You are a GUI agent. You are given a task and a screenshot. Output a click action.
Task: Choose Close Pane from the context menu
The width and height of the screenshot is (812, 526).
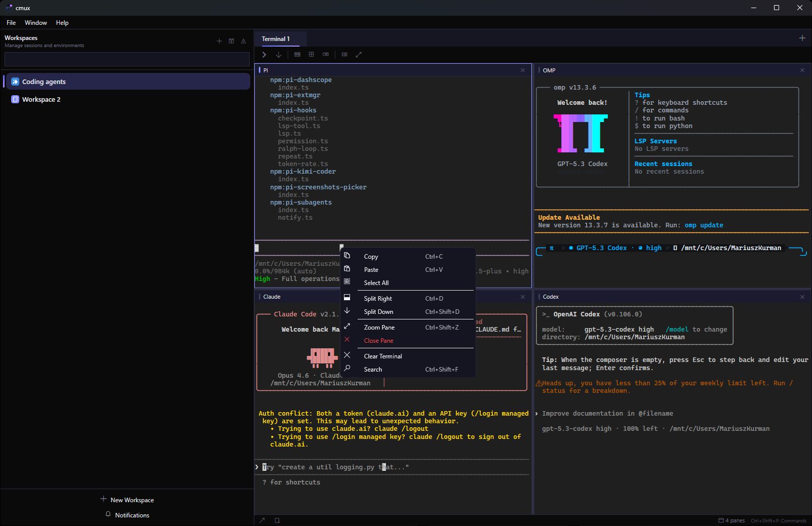(408, 341)
